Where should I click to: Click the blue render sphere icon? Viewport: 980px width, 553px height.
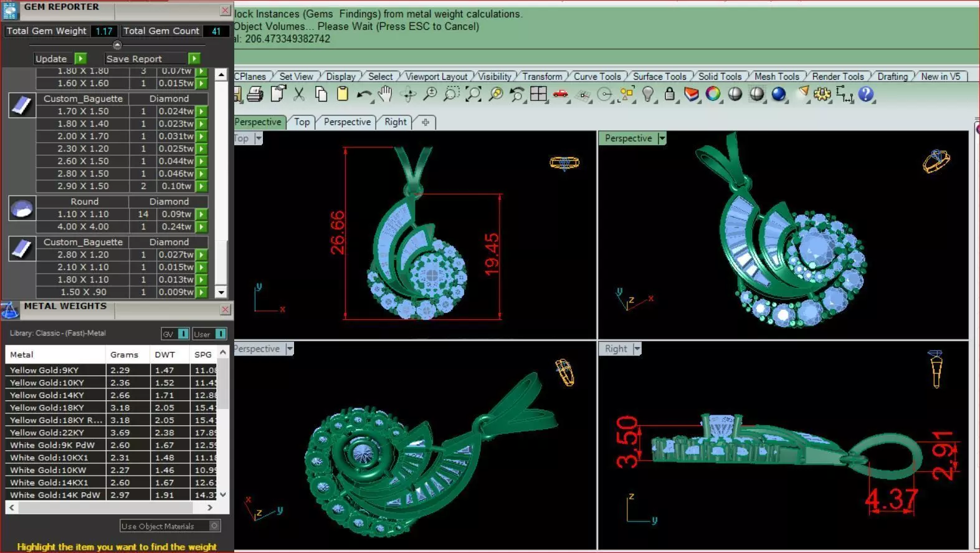[x=779, y=94]
